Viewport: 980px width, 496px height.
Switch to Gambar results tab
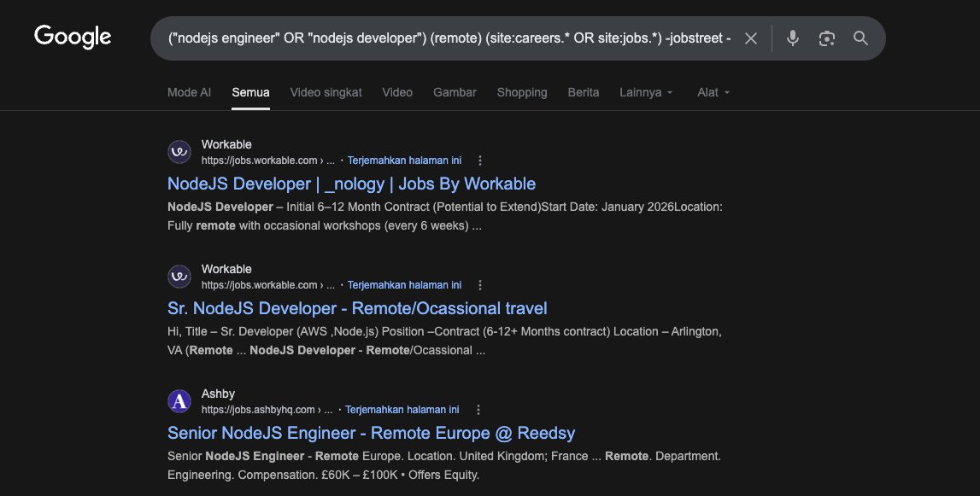[x=455, y=92]
